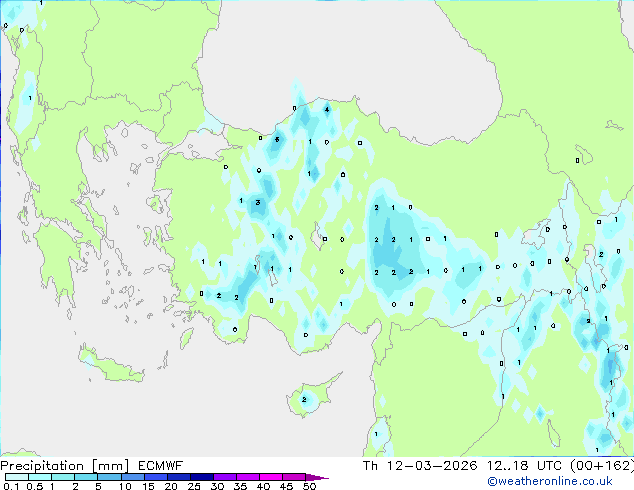
Task: Click the legend label '0.1'
Action: click(x=11, y=486)
